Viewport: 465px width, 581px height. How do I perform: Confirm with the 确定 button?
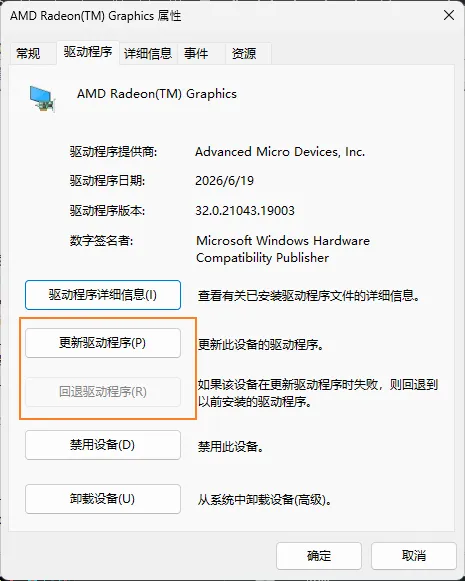point(319,556)
